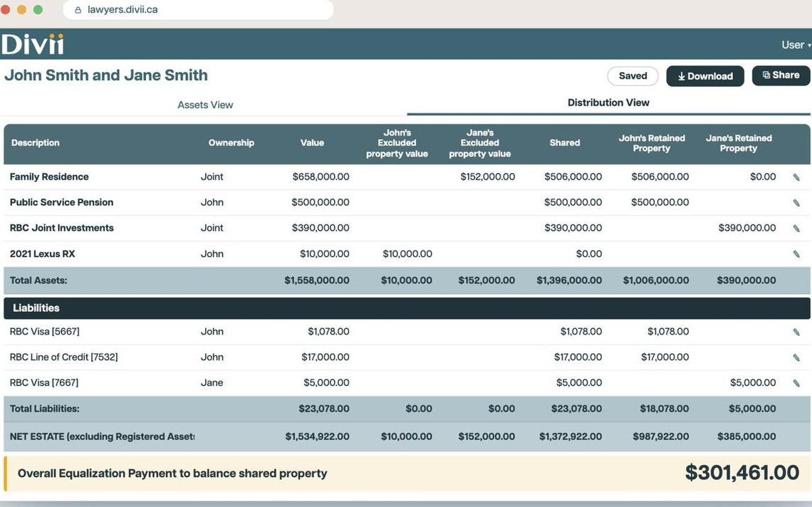Click the Divii logo
Screen dimensions: 812x507
pos(32,44)
